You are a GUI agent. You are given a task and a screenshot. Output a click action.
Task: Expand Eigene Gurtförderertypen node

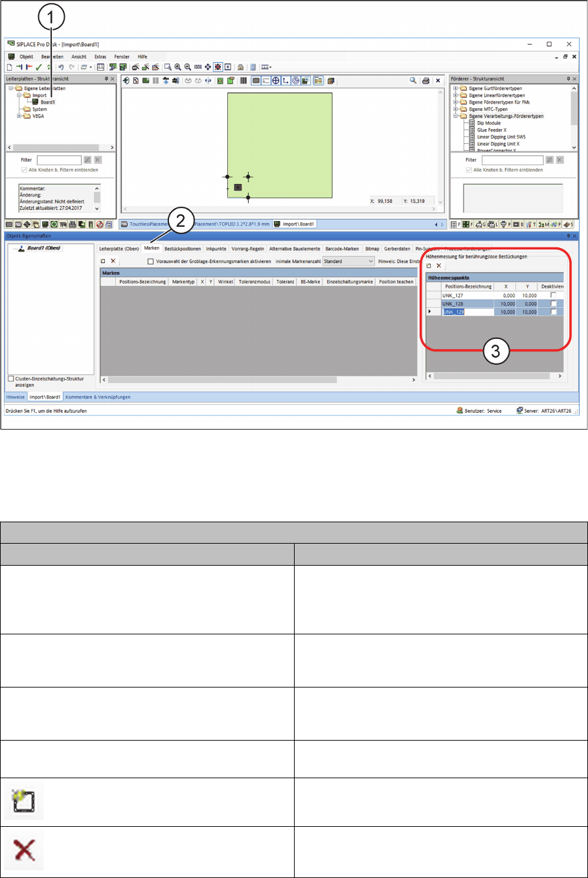[455, 88]
